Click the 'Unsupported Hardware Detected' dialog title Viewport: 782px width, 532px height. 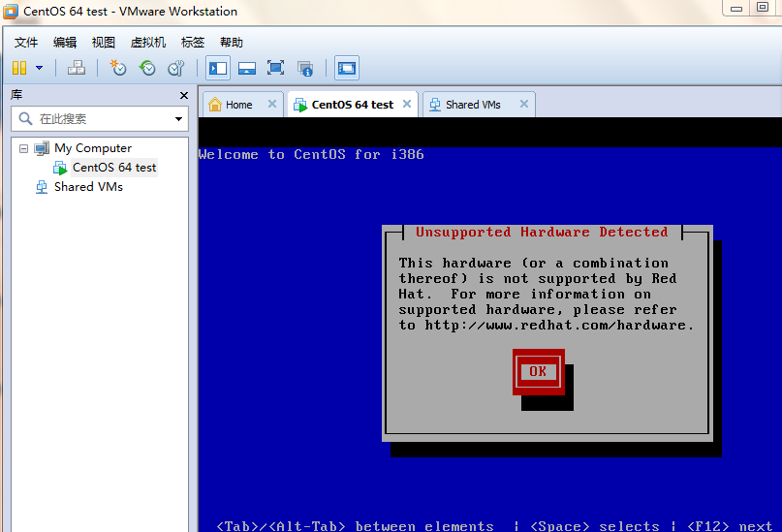coord(542,232)
